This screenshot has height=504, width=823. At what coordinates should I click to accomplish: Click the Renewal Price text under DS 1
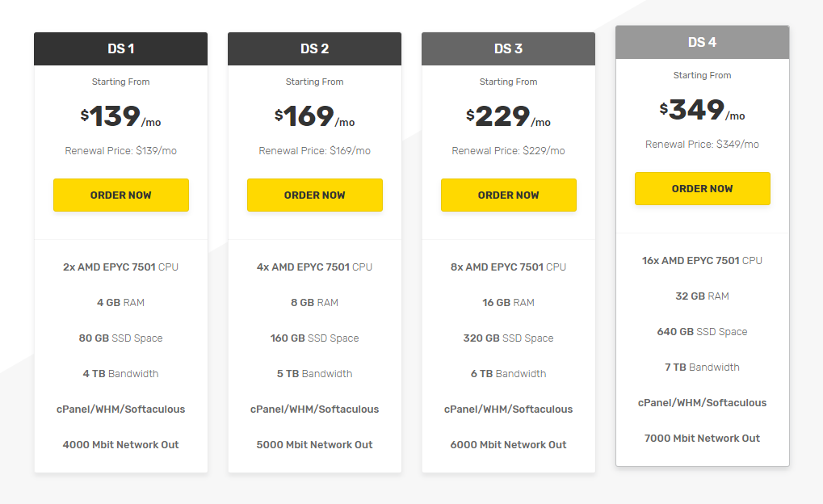pyautogui.click(x=120, y=149)
